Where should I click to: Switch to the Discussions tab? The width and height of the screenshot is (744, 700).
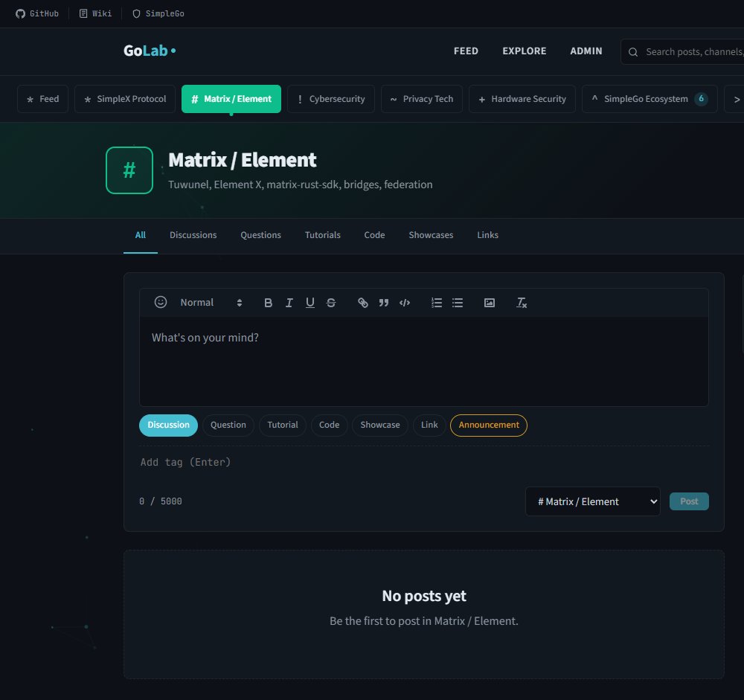(x=193, y=235)
